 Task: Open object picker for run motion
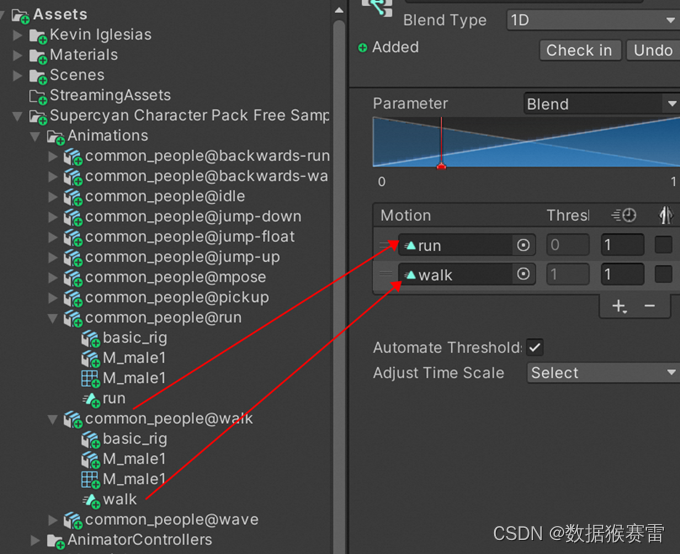tap(523, 245)
